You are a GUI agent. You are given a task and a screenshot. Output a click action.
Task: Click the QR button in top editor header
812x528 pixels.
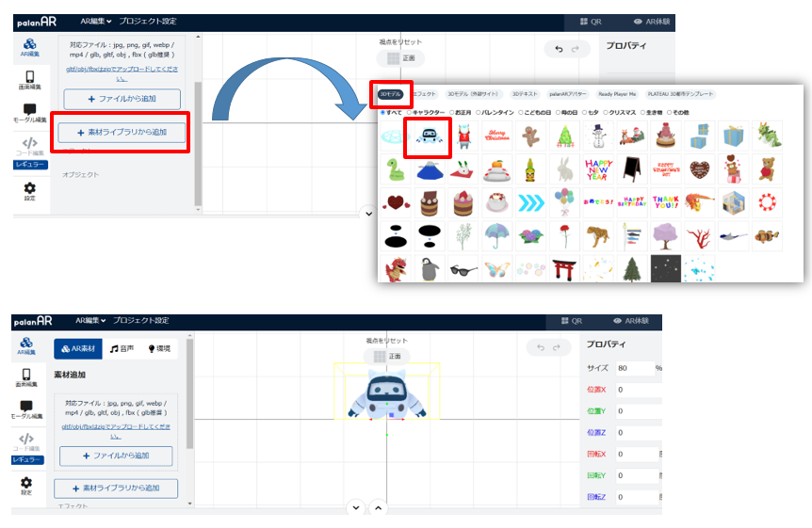(591, 22)
